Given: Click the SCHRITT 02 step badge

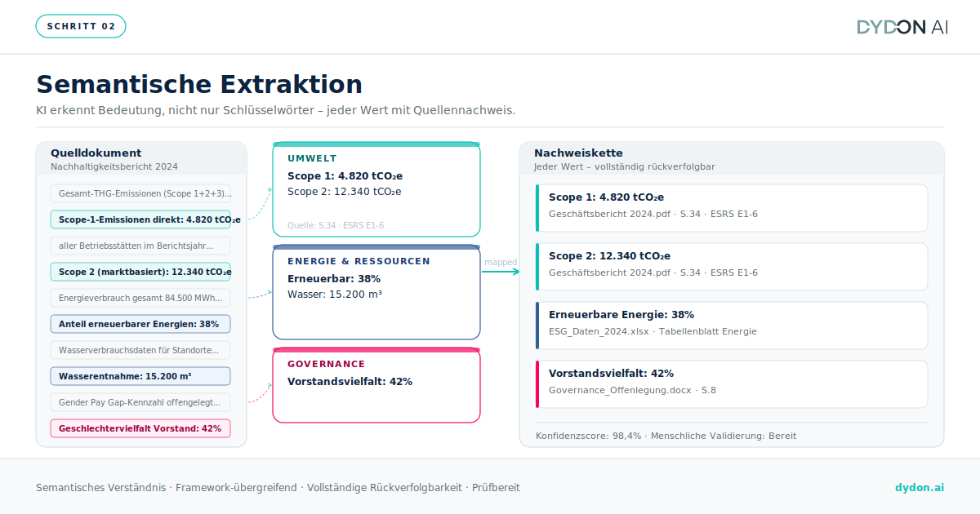Looking at the screenshot, I should coord(81,26).
